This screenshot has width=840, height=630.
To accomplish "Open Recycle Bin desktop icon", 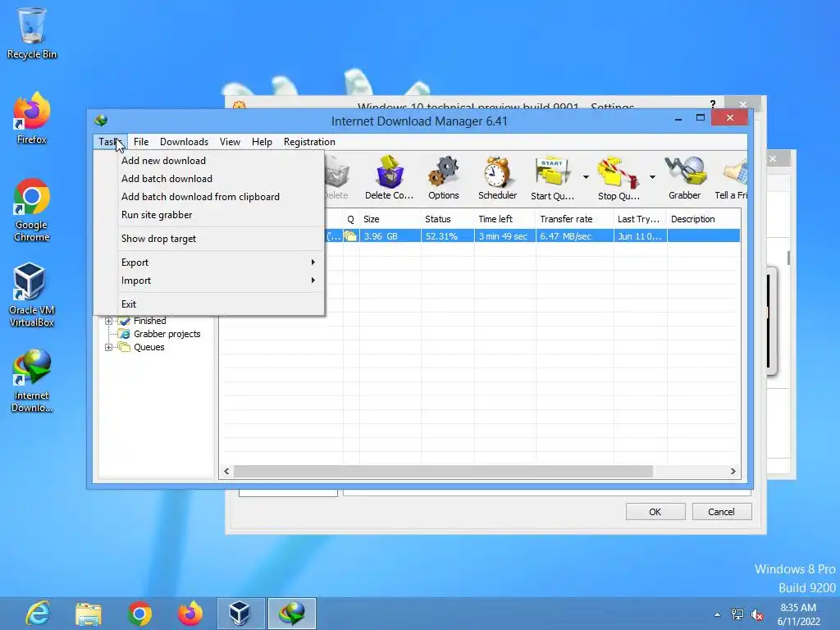I will point(32,33).
